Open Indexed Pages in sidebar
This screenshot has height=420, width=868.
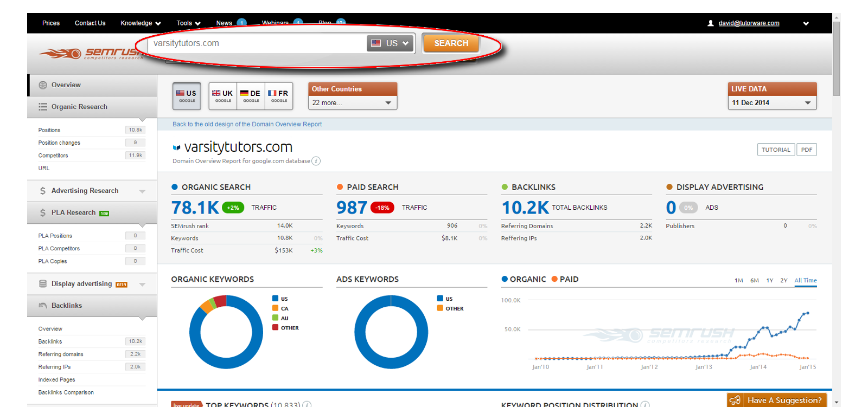[x=56, y=380]
